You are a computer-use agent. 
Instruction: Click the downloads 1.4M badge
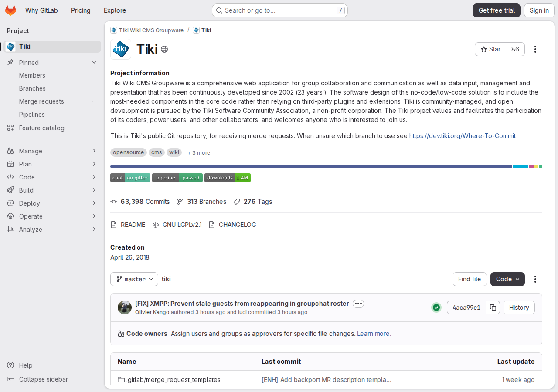tap(228, 178)
